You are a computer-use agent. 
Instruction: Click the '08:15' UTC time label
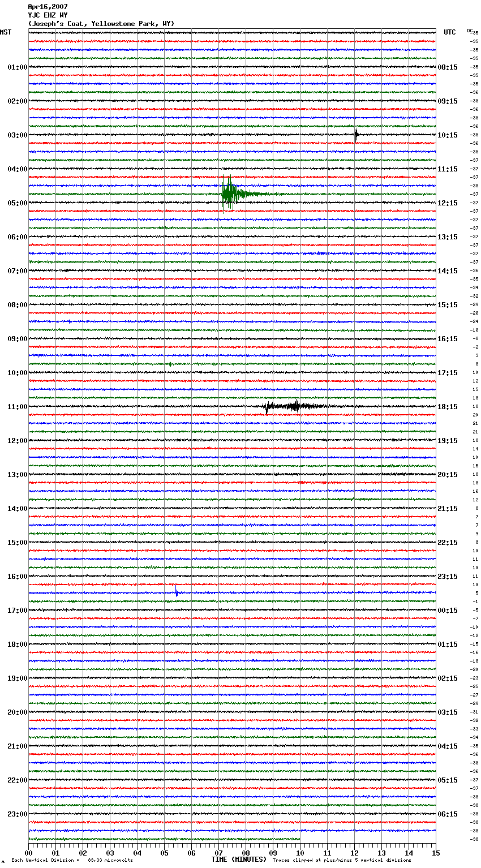coord(448,67)
